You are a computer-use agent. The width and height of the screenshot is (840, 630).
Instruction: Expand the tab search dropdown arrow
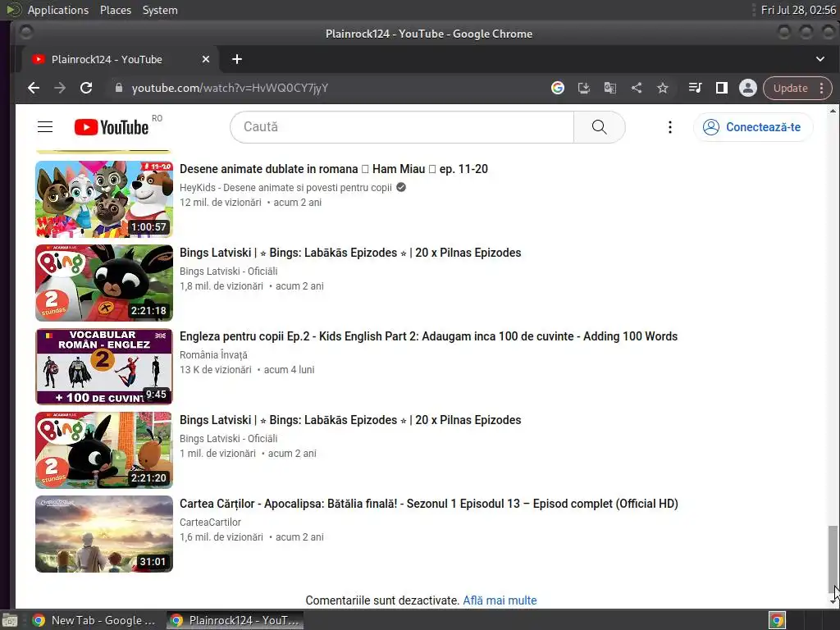(x=820, y=59)
